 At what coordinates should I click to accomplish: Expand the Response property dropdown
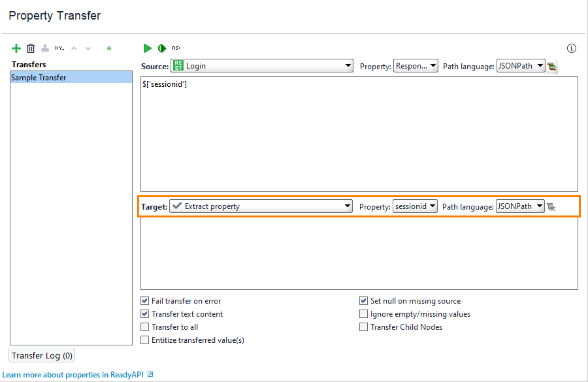click(x=416, y=65)
